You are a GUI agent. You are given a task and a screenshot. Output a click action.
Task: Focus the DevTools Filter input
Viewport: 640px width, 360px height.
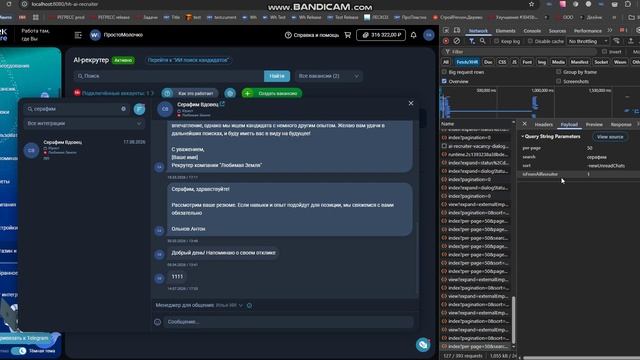[x=518, y=52]
